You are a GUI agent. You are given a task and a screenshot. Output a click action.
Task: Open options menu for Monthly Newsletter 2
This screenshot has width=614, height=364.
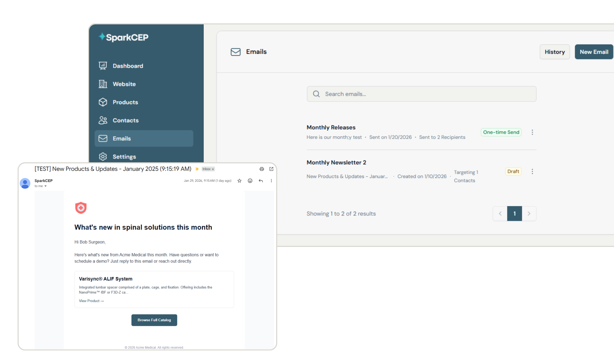532,172
